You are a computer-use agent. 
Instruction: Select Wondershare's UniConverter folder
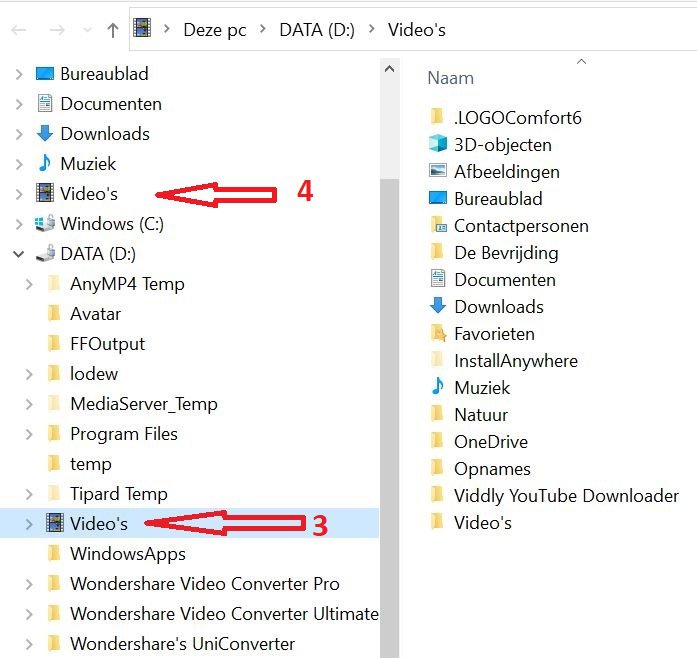tap(182, 643)
